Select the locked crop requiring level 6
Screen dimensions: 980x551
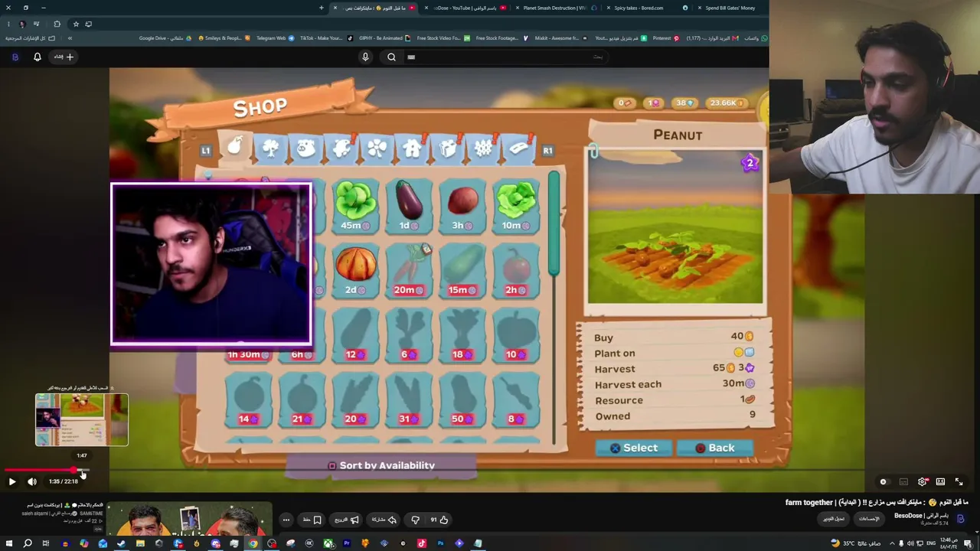[409, 334]
